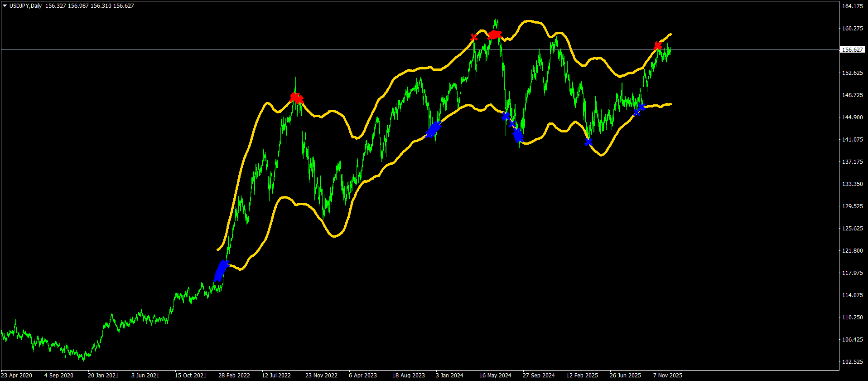Click the 27 Sep 2024 date label

coord(539,376)
